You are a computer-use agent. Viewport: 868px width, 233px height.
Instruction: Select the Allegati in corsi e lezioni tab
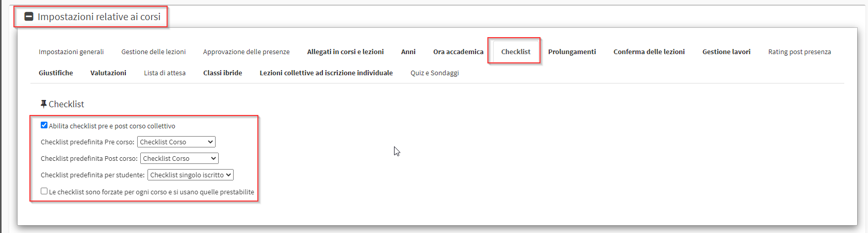[x=346, y=52]
